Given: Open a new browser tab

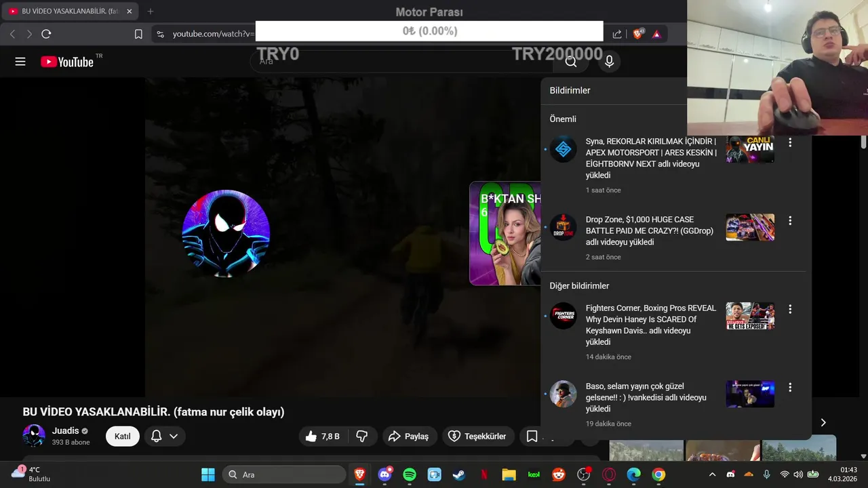Looking at the screenshot, I should [x=151, y=12].
